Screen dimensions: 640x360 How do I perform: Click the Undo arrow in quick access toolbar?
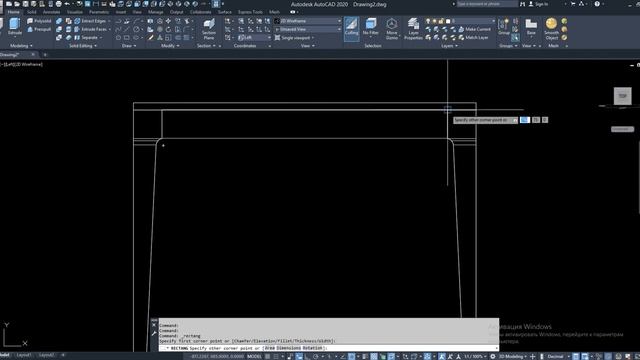[67, 4]
